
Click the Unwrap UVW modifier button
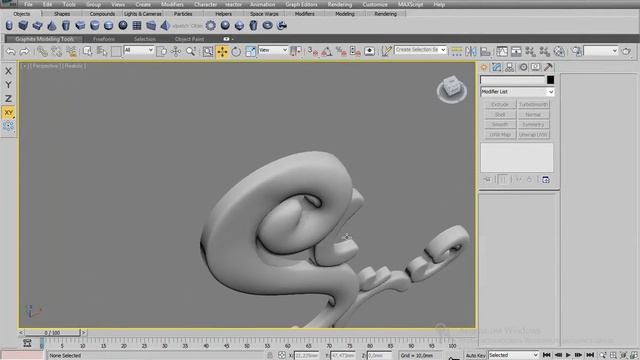(533, 135)
